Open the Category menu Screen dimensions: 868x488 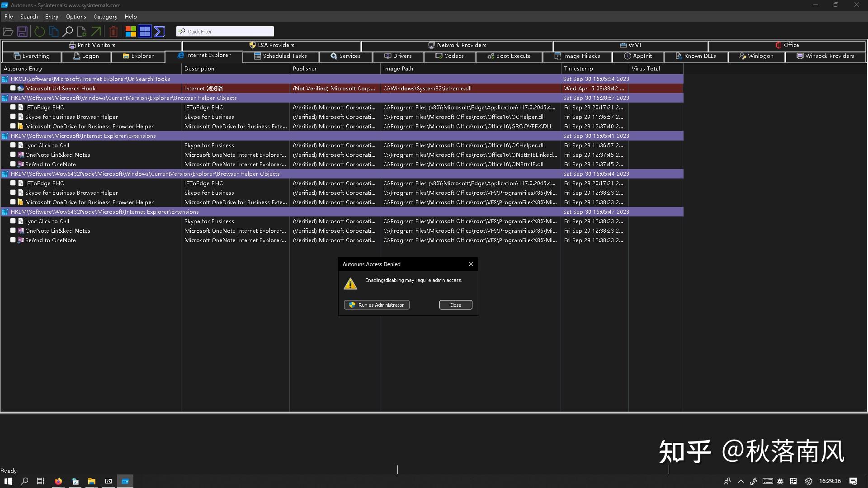[x=105, y=17]
